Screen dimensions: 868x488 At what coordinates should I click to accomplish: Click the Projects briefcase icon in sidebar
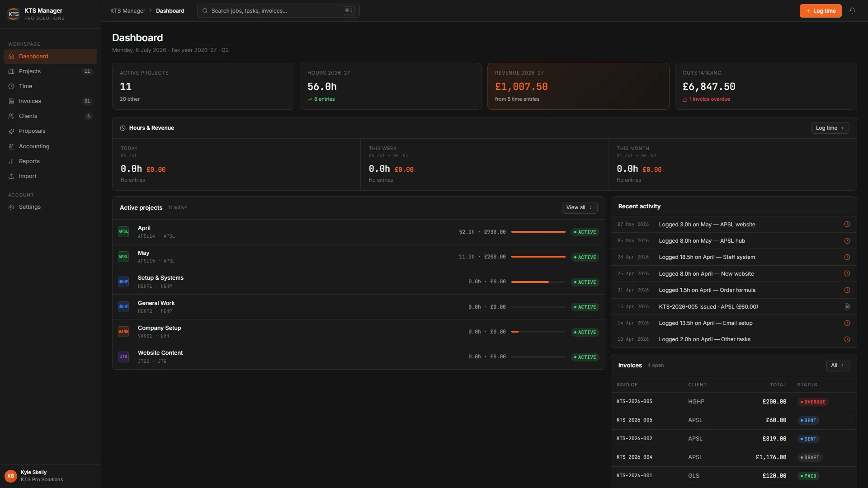click(x=11, y=71)
